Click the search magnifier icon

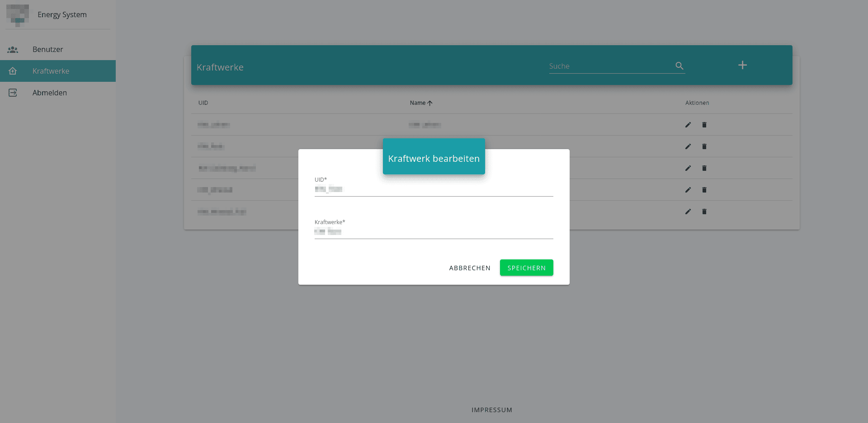(679, 66)
